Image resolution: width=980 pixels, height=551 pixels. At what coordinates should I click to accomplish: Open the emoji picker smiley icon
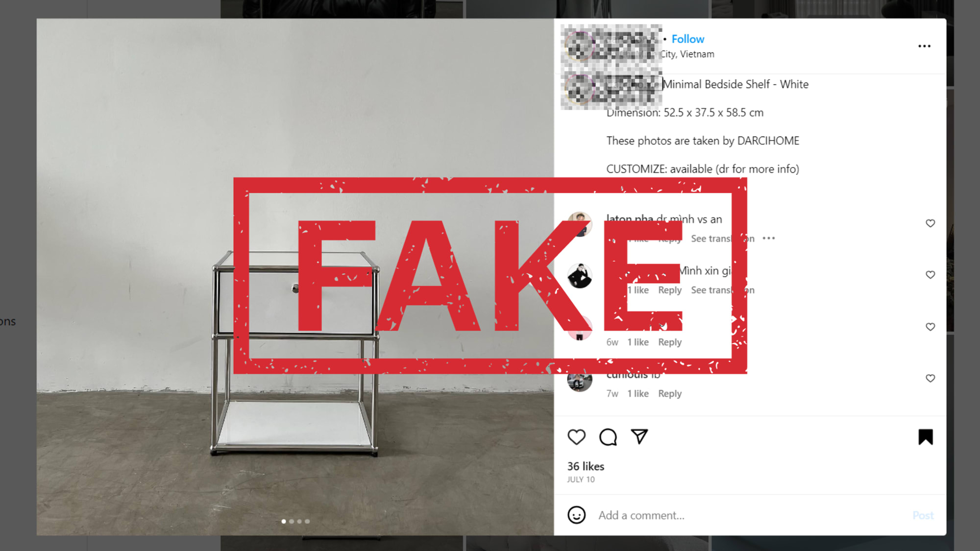pos(576,515)
